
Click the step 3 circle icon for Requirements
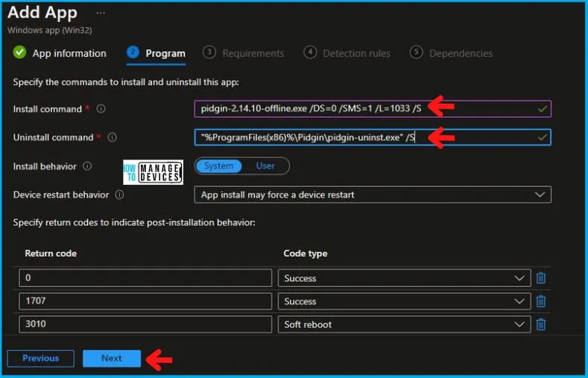point(209,52)
